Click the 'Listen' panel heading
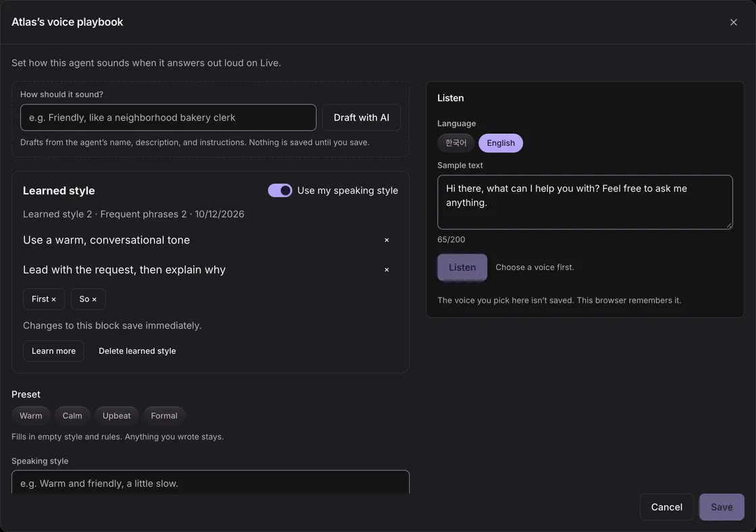This screenshot has width=756, height=532. [450, 98]
